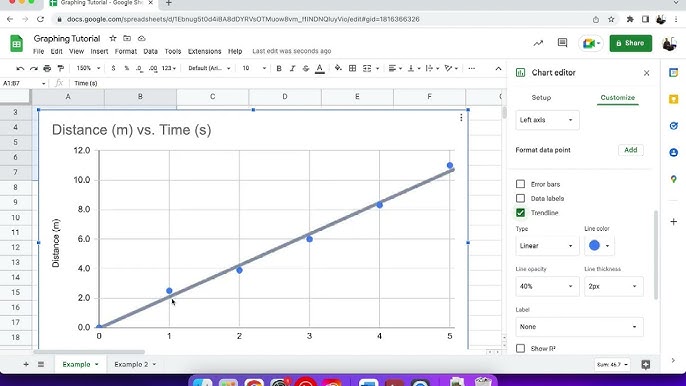Open horizontal align options
Image resolution: width=686 pixels, height=386 pixels.
tap(395, 68)
